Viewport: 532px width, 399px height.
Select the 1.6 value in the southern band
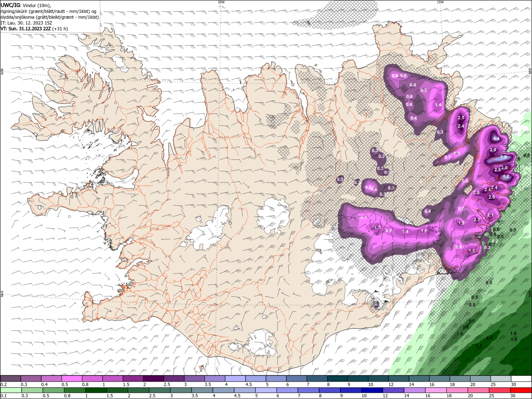[424, 231]
